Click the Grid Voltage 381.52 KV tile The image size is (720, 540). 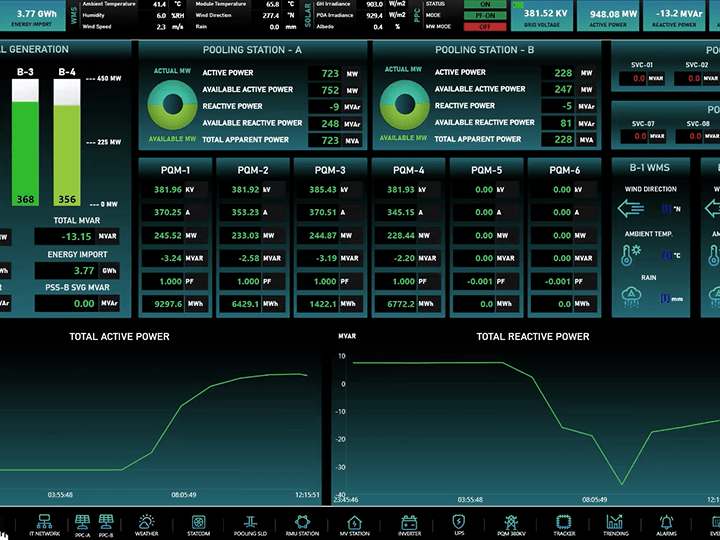[545, 17]
